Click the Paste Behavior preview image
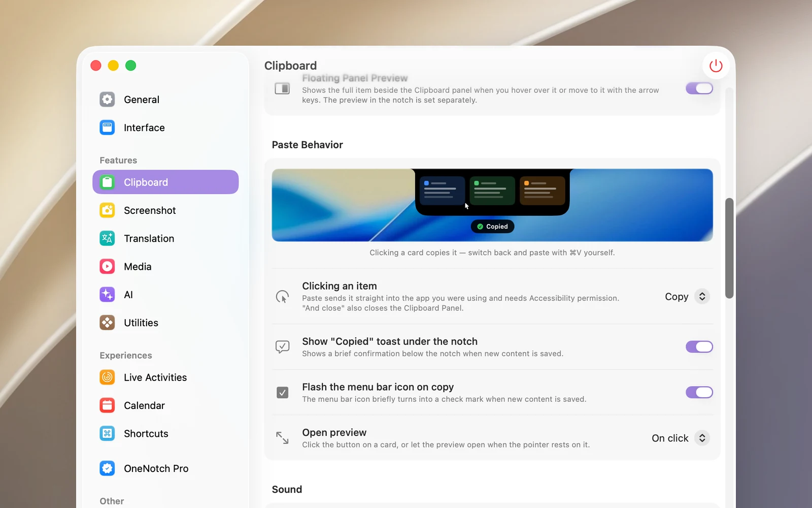 492,205
